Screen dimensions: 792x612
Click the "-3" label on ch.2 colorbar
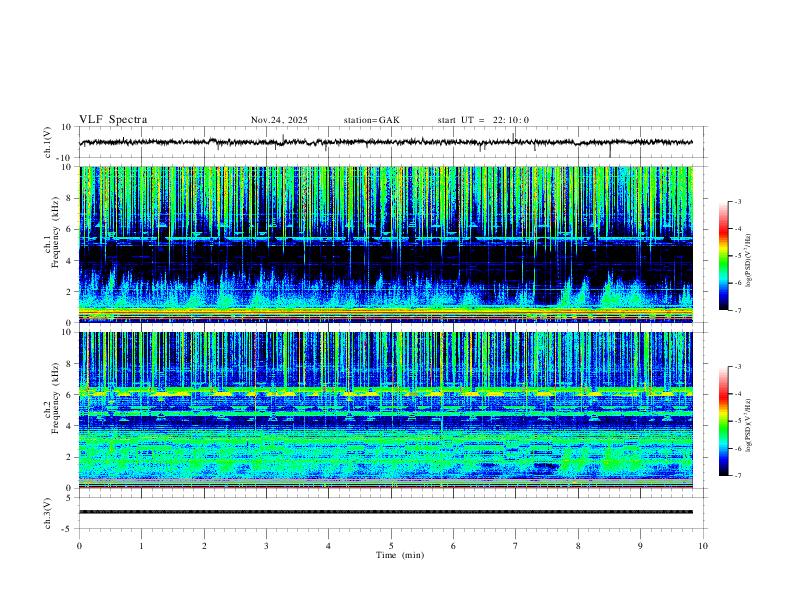point(737,367)
